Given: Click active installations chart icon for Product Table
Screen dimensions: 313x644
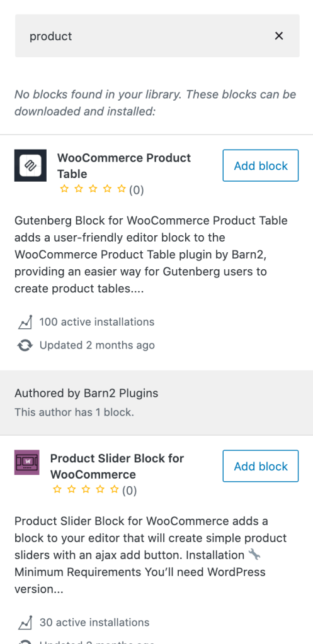Looking at the screenshot, I should [x=25, y=323].
